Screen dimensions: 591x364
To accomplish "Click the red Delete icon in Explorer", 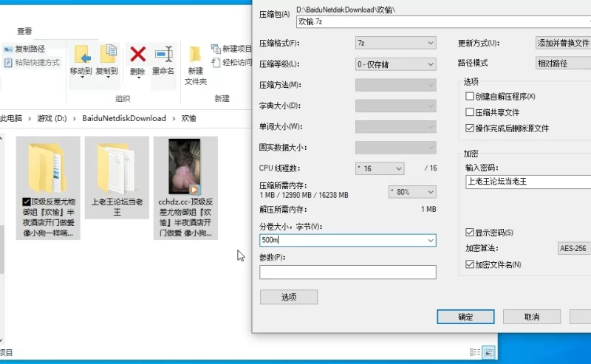I will click(138, 54).
